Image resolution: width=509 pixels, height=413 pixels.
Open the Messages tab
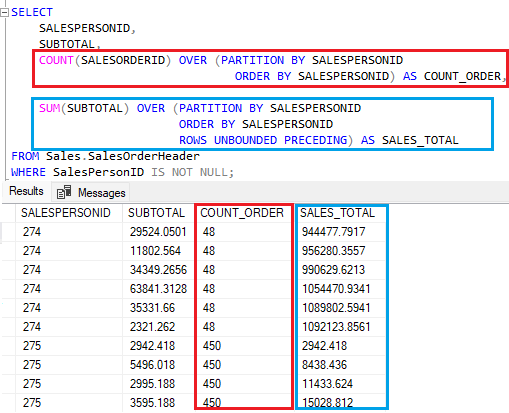91,192
